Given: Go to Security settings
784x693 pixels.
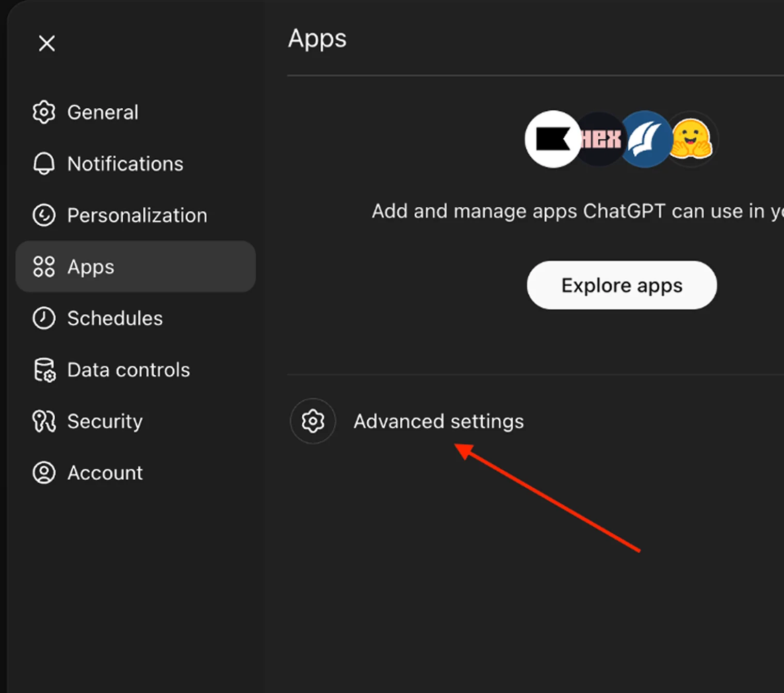Looking at the screenshot, I should pyautogui.click(x=105, y=421).
